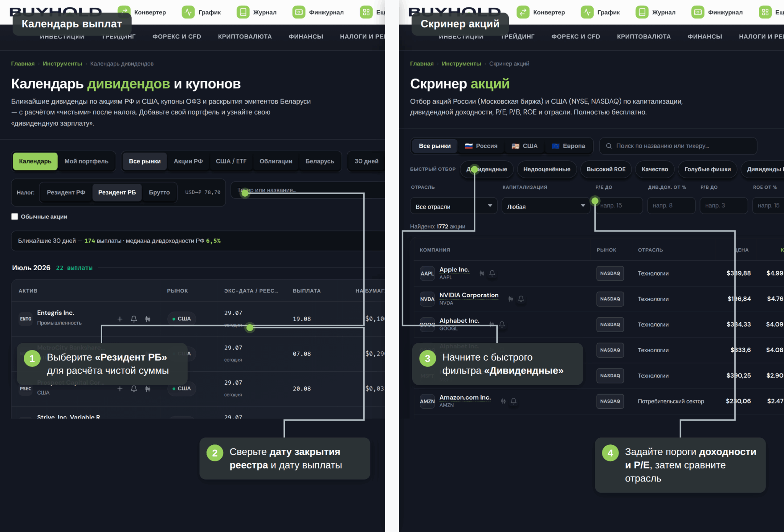This screenshot has height=532, width=784.
Task: Click the bell icon next to Apple Inc.
Action: click(x=492, y=273)
